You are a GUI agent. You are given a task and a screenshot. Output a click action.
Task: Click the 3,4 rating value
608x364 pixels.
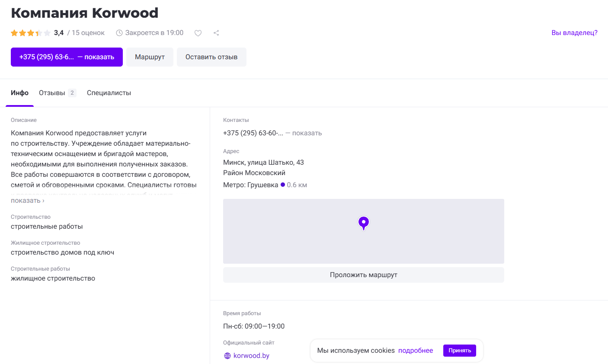coord(59,33)
